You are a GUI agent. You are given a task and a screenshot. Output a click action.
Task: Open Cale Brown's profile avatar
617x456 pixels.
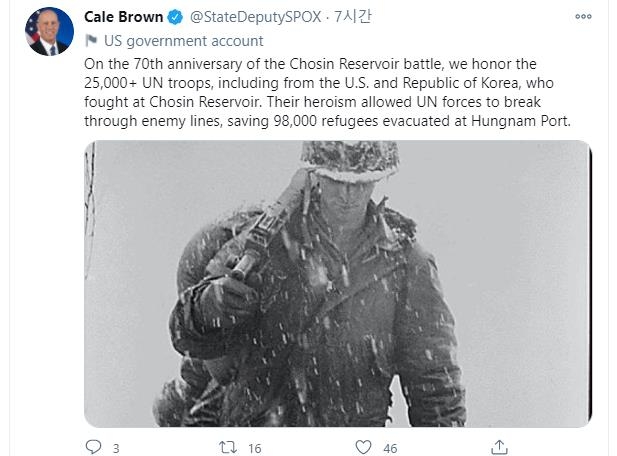click(x=50, y=30)
